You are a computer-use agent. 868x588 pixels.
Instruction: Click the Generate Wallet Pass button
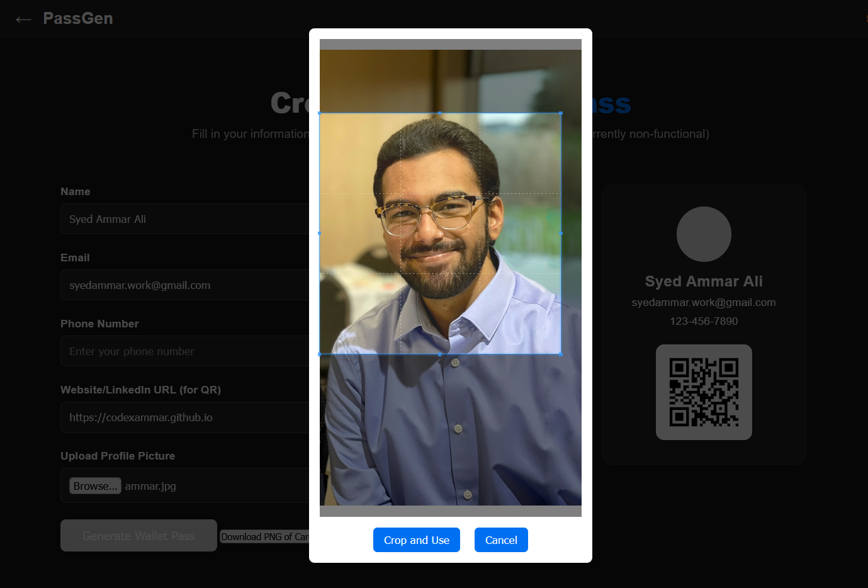pos(138,536)
